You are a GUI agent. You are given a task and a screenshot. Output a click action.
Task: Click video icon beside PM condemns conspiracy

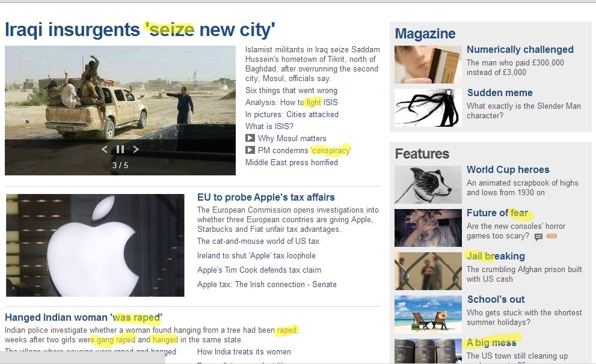[x=250, y=150]
